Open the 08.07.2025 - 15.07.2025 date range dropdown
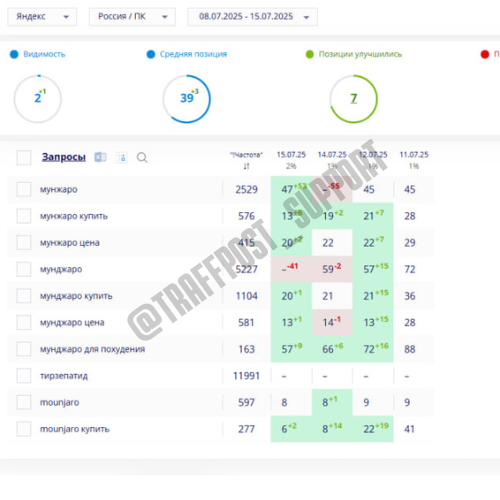 pyautogui.click(x=252, y=17)
